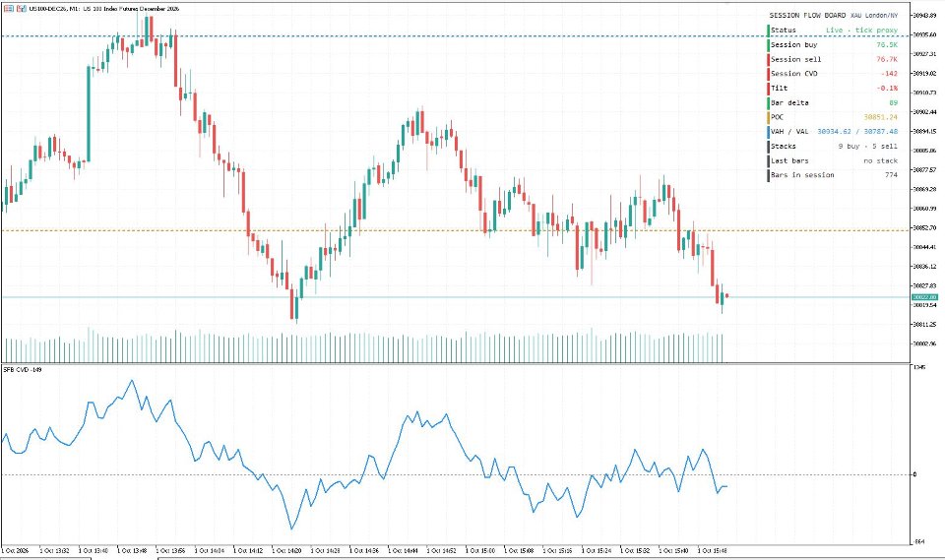Click the one-click trading chart icon at top left
Viewport: 945px width, 560px height.
(x=21, y=9)
